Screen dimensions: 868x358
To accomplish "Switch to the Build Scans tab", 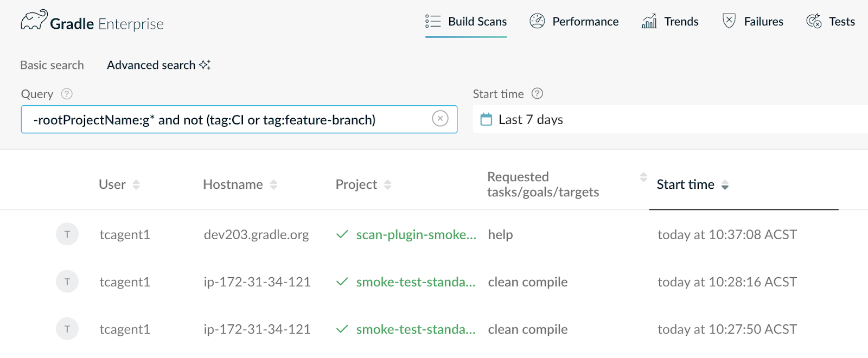I will [466, 22].
